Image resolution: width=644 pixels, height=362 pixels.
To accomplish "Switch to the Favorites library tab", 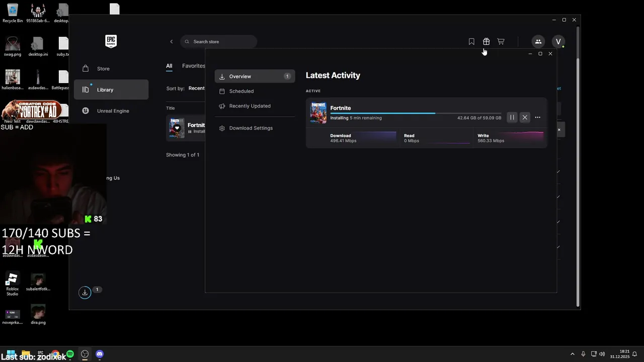I will click(x=193, y=66).
